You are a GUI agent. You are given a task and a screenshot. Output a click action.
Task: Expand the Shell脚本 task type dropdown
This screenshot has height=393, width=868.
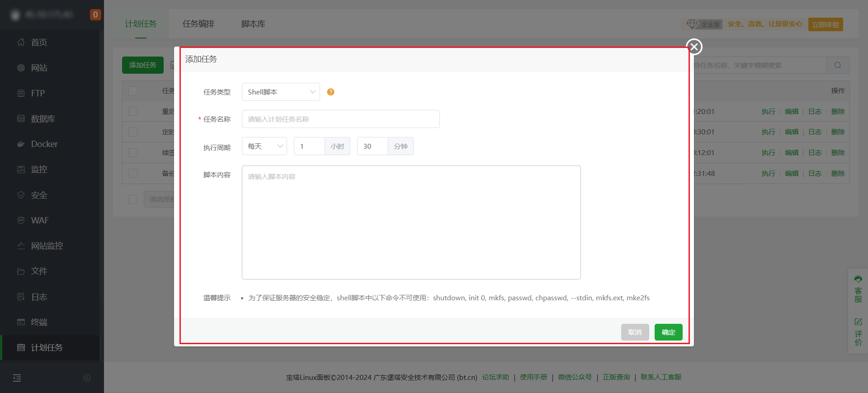[281, 92]
